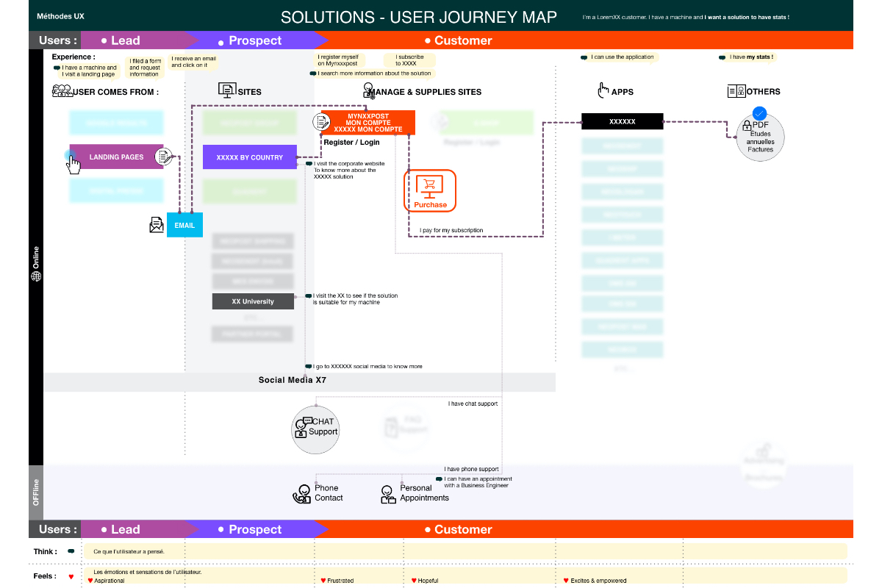Click the Online globe icon
882x588 pixels.
click(x=36, y=276)
